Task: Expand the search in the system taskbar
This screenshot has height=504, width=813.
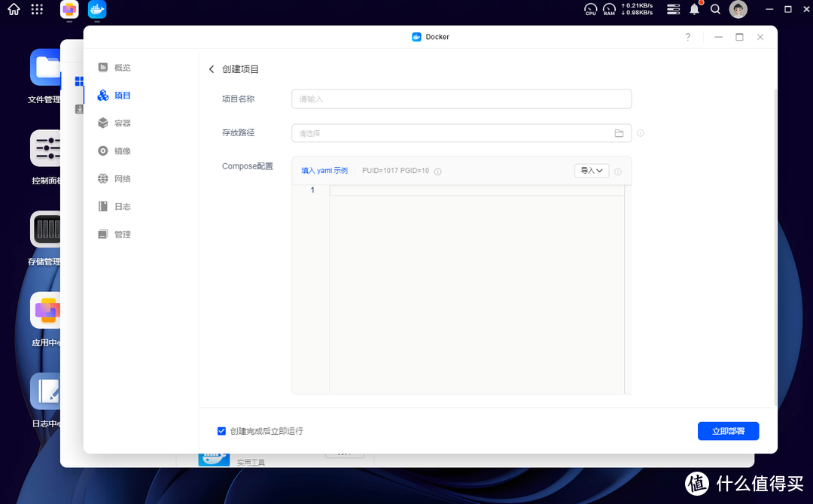Action: [714, 10]
